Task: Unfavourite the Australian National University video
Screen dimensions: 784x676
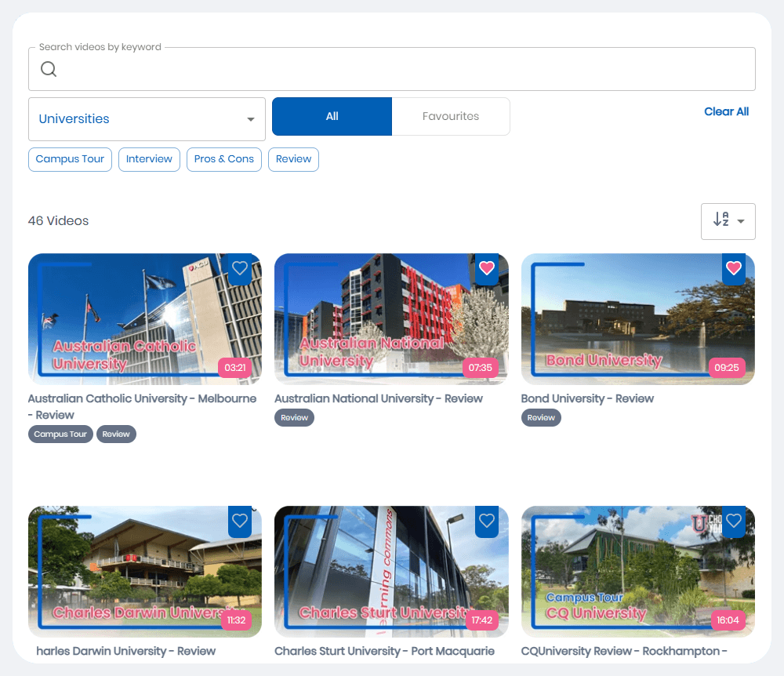Action: (487, 268)
